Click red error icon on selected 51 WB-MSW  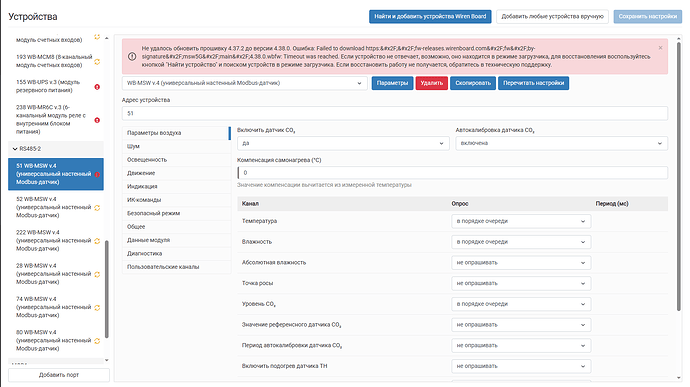point(97,174)
